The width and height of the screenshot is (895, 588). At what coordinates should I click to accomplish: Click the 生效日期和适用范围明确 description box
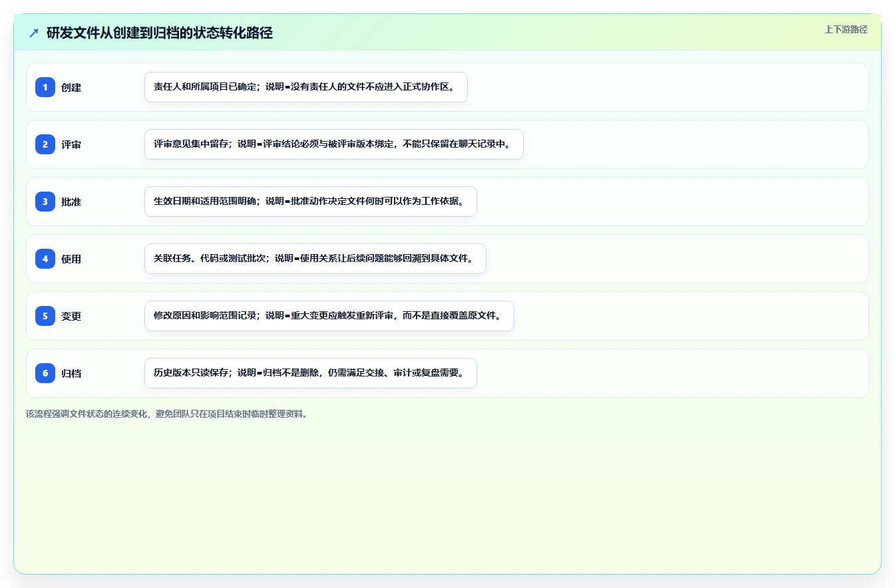(x=311, y=202)
